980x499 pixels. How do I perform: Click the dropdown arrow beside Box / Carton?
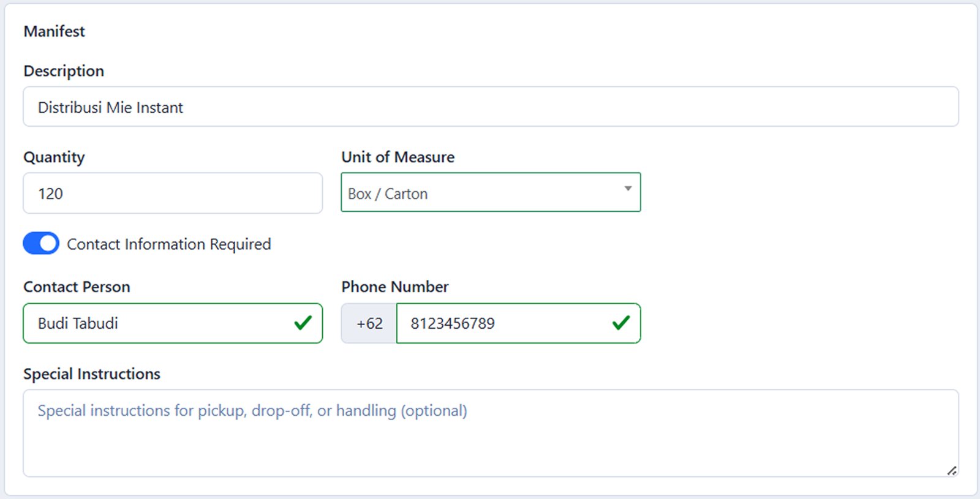[x=628, y=189]
